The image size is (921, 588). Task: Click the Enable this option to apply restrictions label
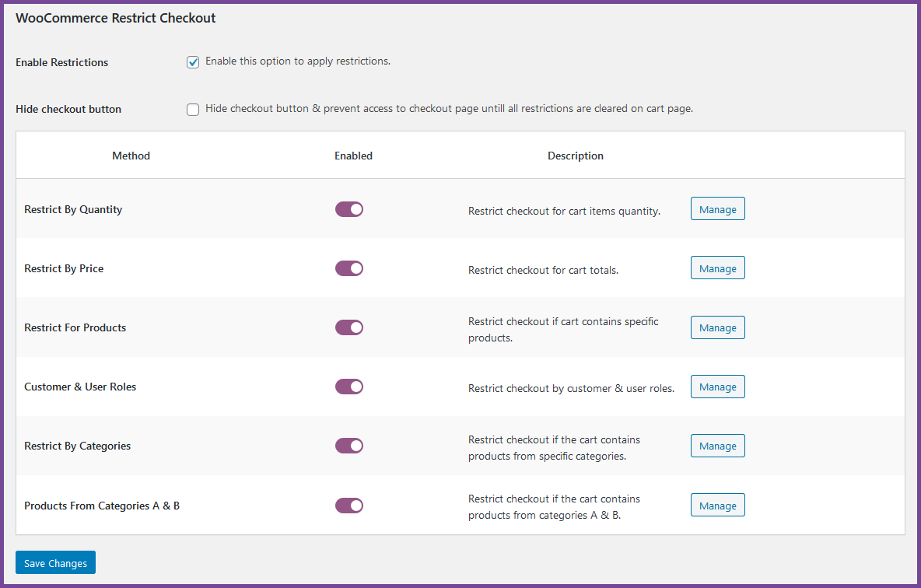(x=298, y=61)
